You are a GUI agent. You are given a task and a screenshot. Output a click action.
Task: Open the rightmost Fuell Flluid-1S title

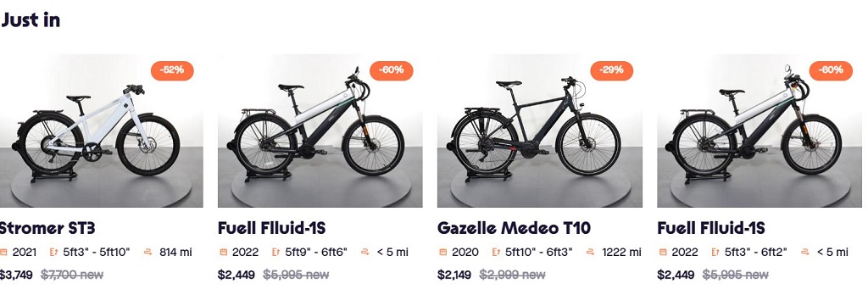point(711,228)
